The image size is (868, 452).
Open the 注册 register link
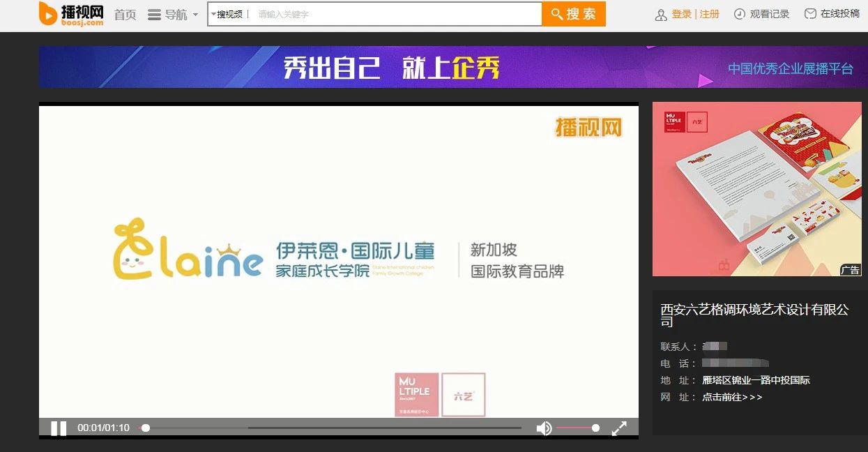click(710, 14)
